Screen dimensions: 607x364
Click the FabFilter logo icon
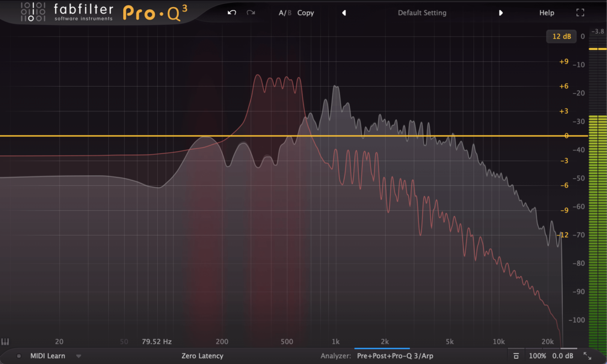click(x=33, y=12)
